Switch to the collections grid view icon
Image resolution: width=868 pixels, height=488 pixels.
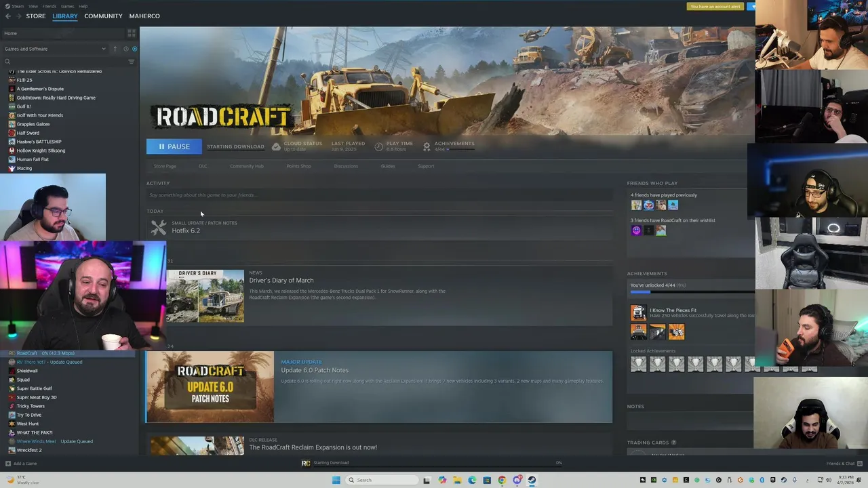(x=132, y=33)
